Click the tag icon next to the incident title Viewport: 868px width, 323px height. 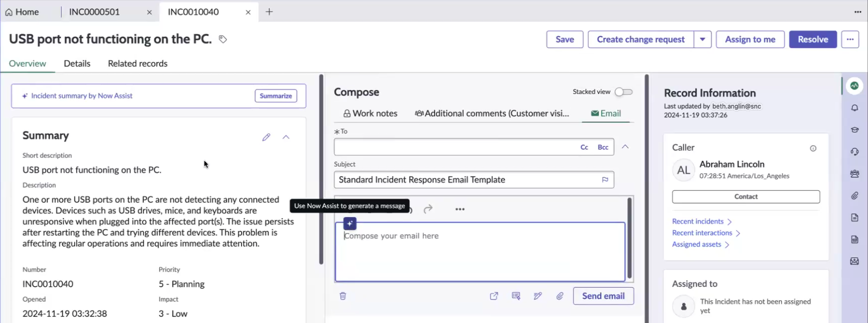click(223, 39)
